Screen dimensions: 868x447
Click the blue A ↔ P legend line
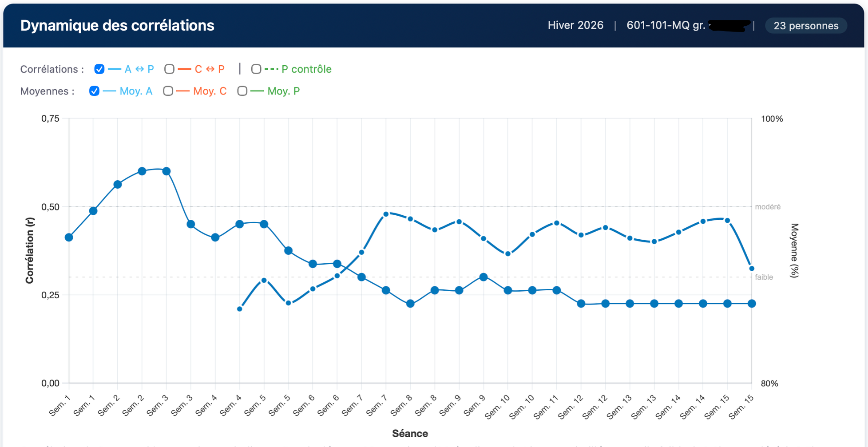tap(115, 69)
